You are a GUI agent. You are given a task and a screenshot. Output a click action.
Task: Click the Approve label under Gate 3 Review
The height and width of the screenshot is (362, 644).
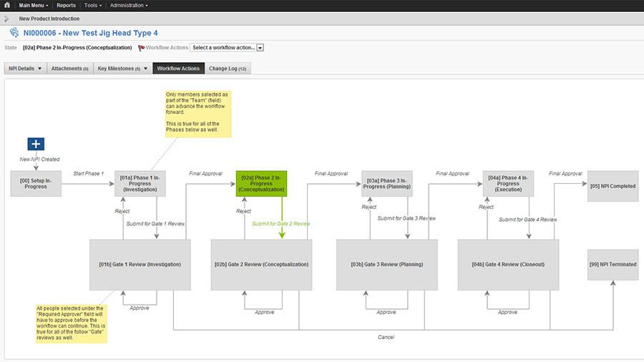coord(386,313)
